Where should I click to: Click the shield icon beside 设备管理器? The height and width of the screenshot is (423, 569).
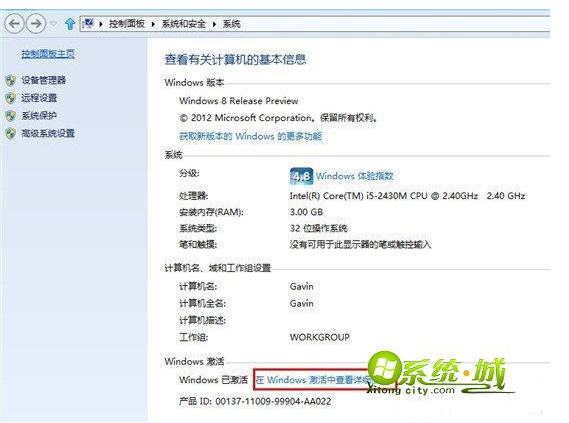11,80
